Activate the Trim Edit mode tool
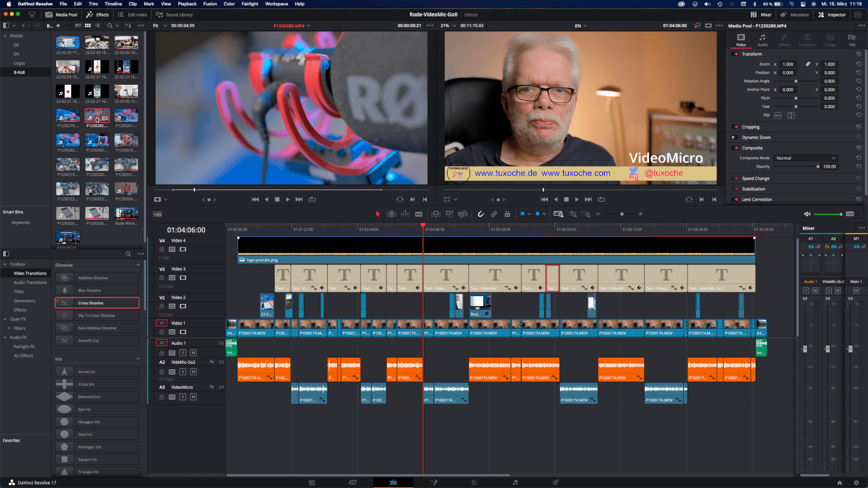868x488 pixels. [x=392, y=214]
